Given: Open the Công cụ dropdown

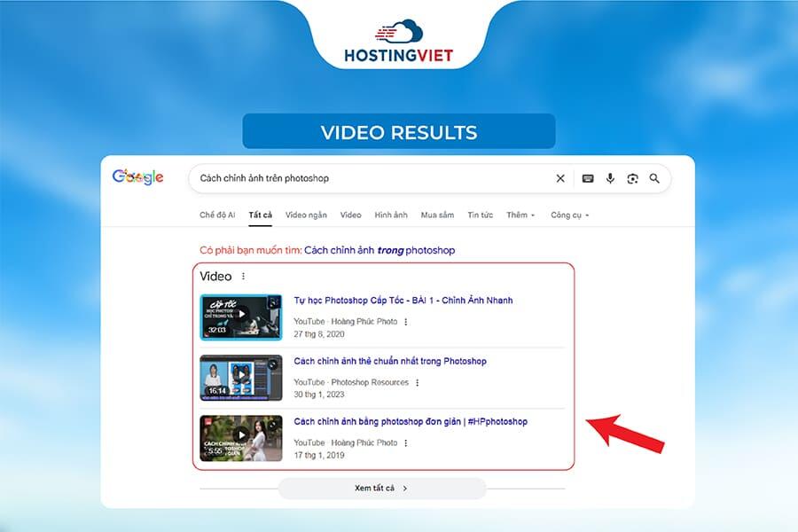Looking at the screenshot, I should point(568,215).
